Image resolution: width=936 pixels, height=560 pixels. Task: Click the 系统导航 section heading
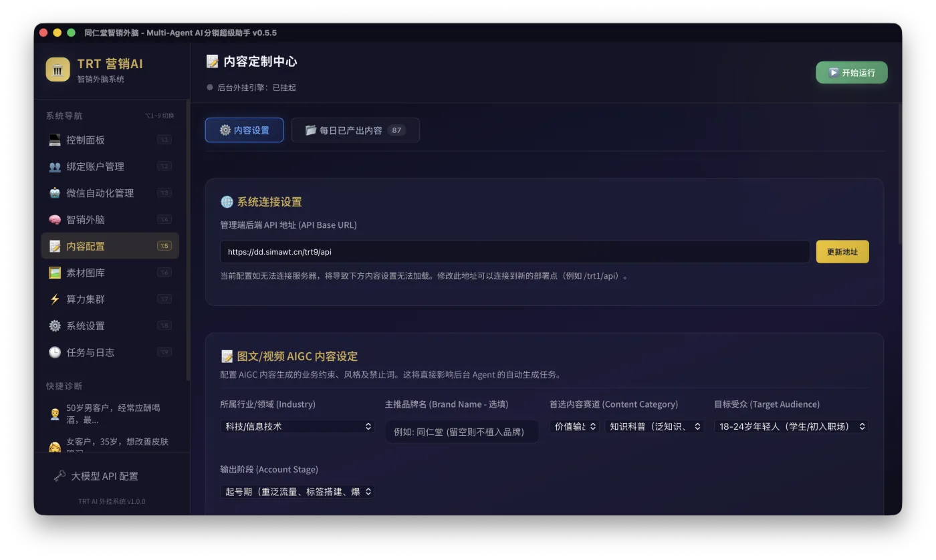pyautogui.click(x=64, y=116)
